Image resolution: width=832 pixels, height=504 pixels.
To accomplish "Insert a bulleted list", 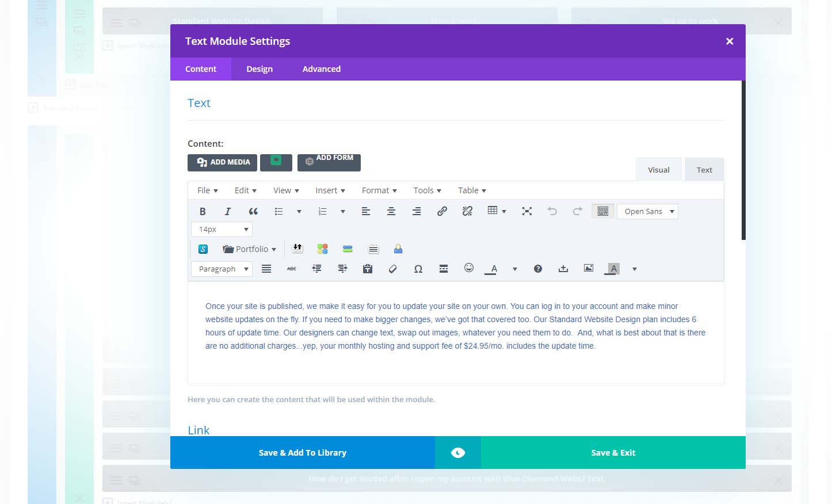I will (x=278, y=212).
